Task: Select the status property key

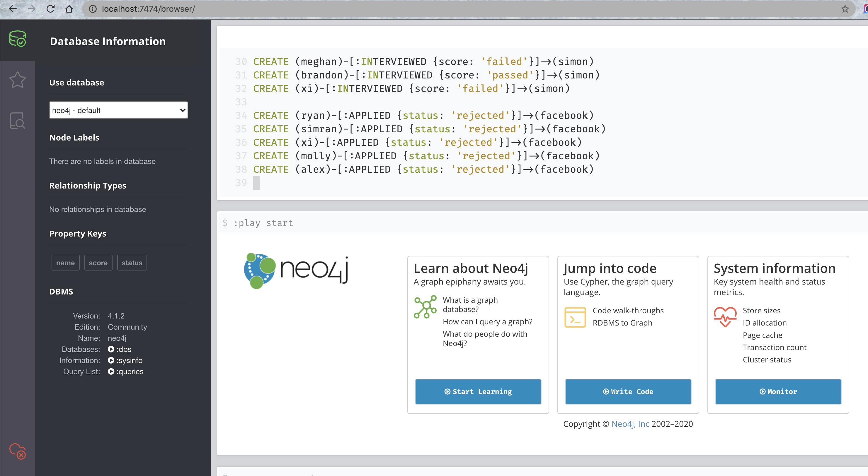Action: (x=132, y=263)
